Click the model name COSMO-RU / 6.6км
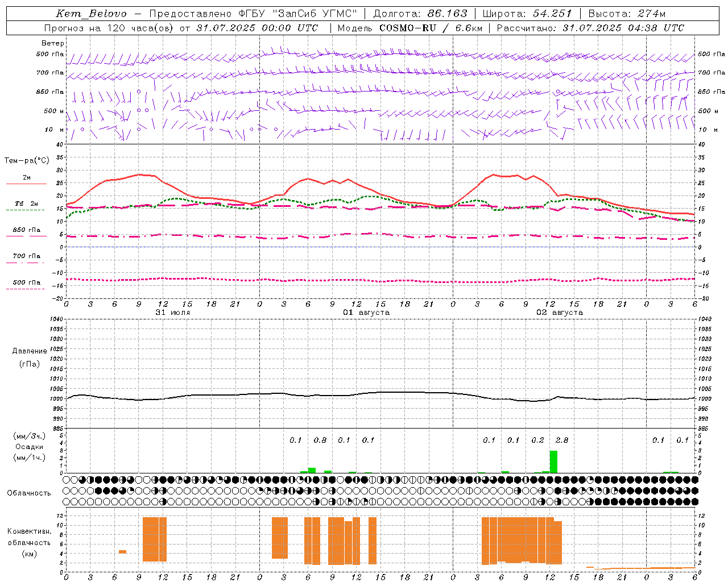Viewport: 728px width, 582px height. [x=431, y=28]
